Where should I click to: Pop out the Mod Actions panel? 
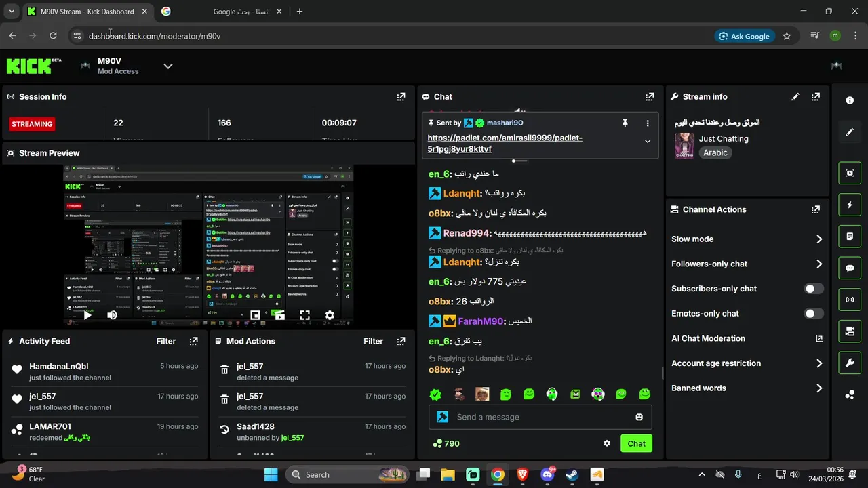pos(401,342)
